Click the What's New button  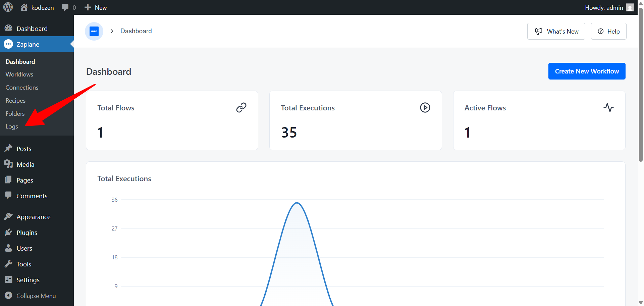point(556,31)
